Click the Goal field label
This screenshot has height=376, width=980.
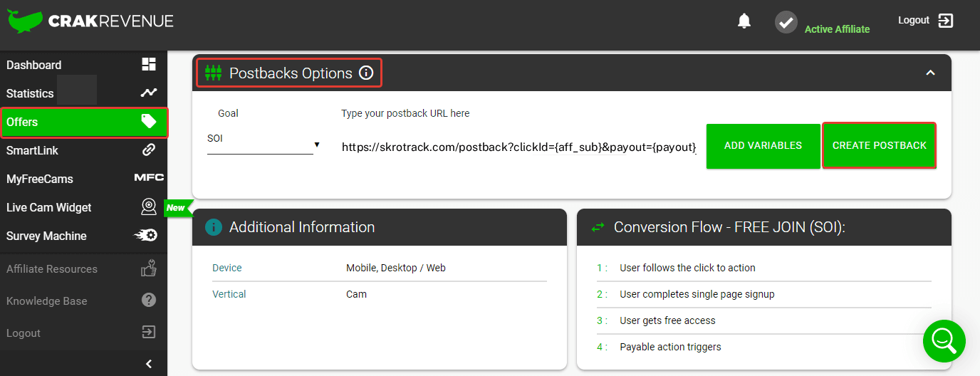(228, 113)
